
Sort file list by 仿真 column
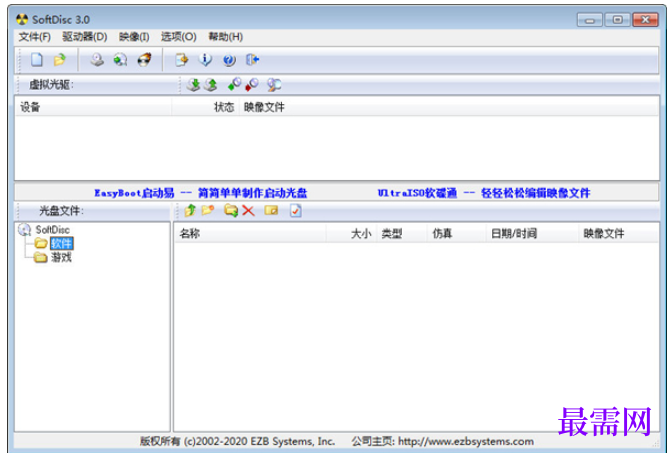[456, 234]
